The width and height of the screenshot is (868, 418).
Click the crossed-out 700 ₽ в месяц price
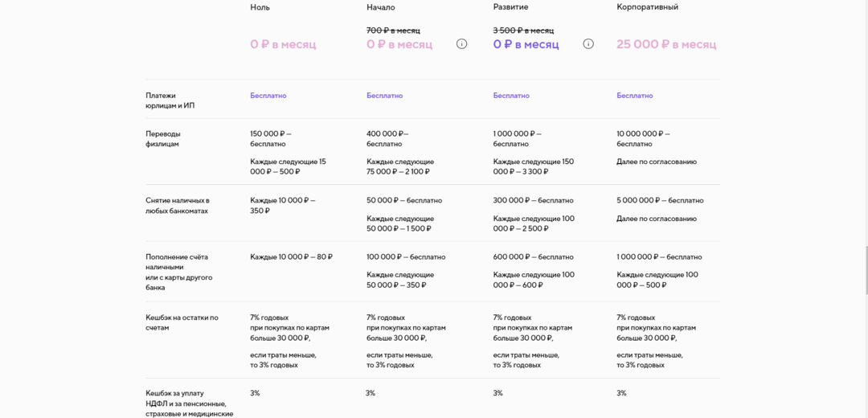(x=393, y=31)
